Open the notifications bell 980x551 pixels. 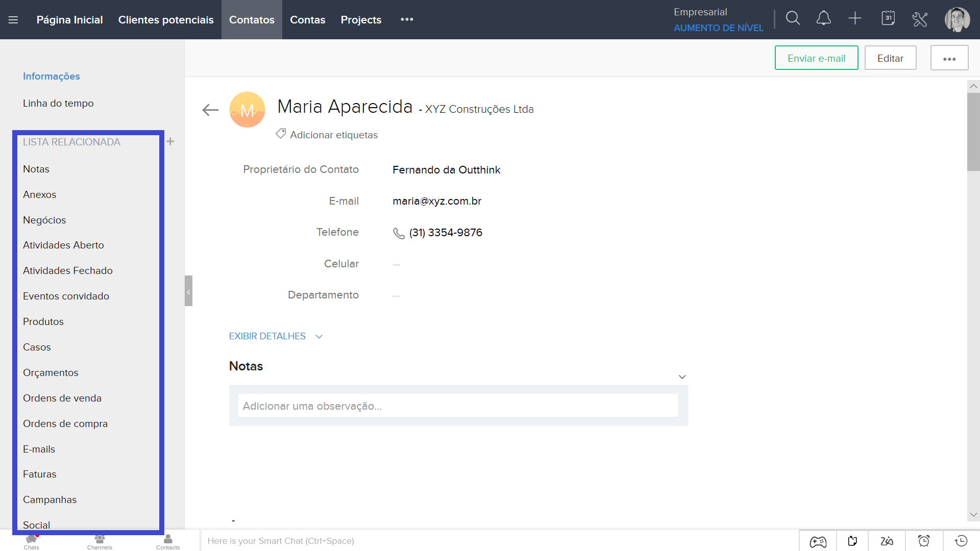823,19
